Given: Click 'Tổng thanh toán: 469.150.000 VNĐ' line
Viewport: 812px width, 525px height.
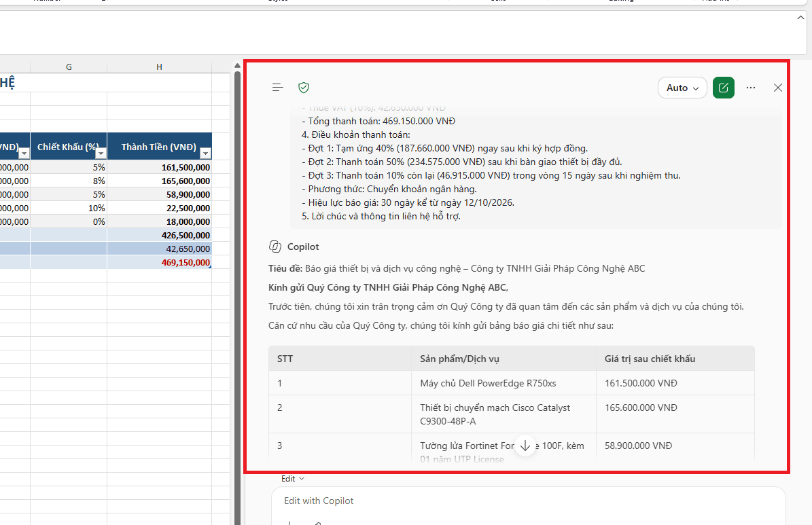Looking at the screenshot, I should (x=378, y=121).
